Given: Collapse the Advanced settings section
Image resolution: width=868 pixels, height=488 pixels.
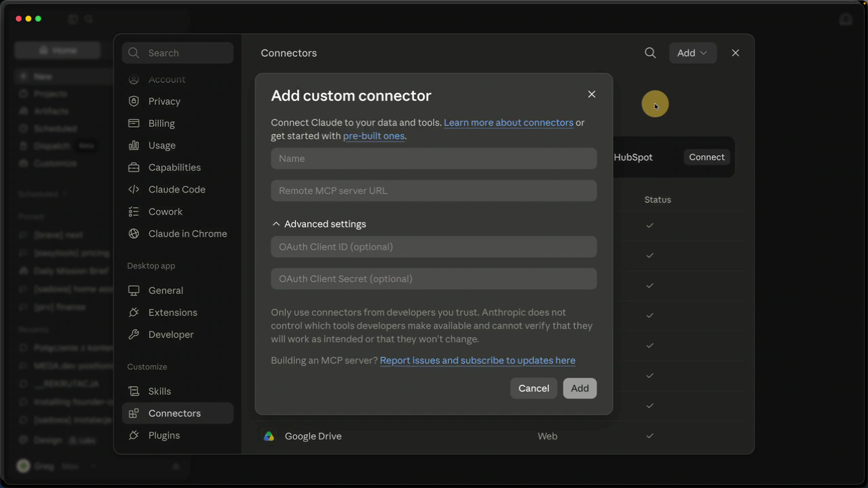Looking at the screenshot, I should (x=319, y=224).
